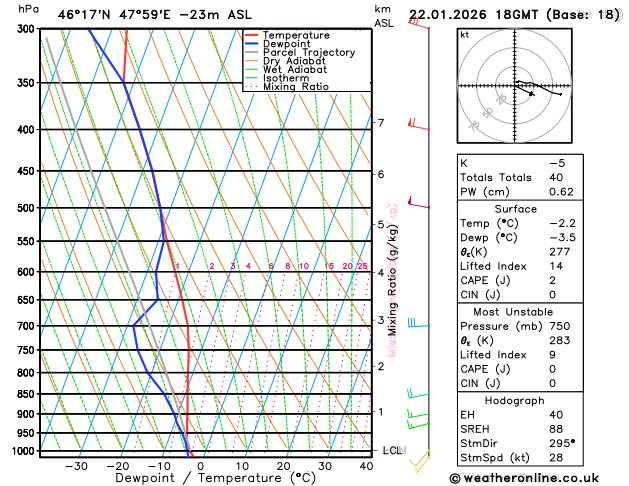Click the 500 hPa pressure axis label
Viewport: 629px width, 486px height.
(26, 208)
